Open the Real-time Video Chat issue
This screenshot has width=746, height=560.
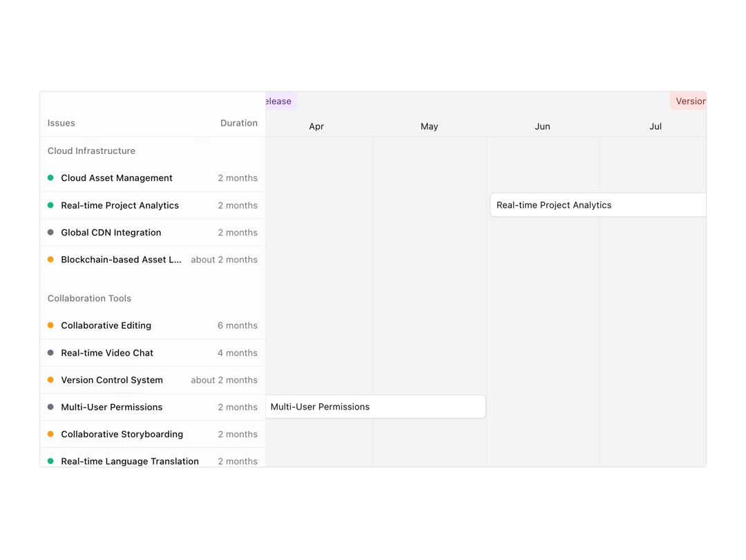pos(152,353)
